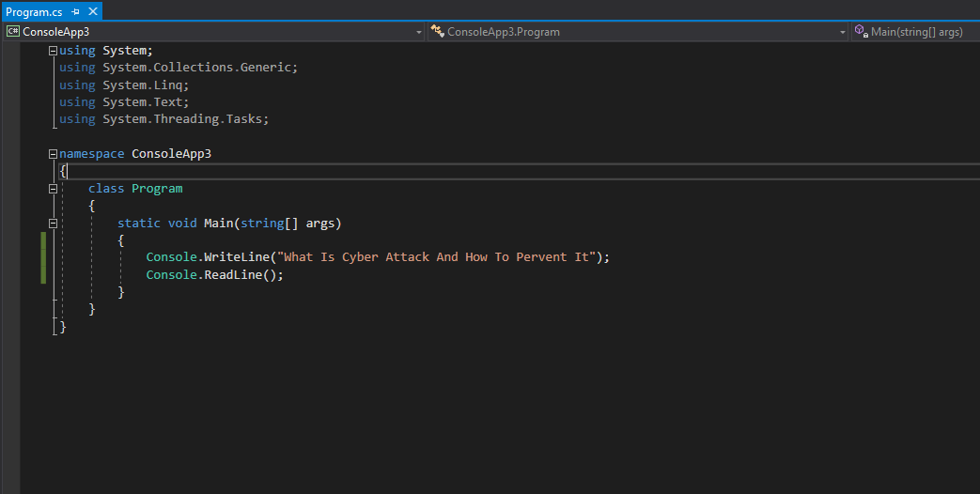Collapse the class Program block
980x494 pixels.
coord(54,189)
